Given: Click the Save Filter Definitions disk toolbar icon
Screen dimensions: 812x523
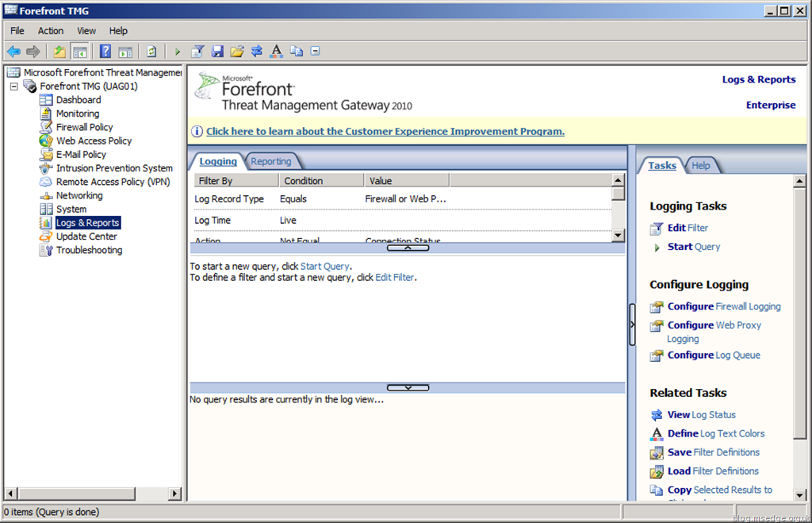Looking at the screenshot, I should click(217, 52).
